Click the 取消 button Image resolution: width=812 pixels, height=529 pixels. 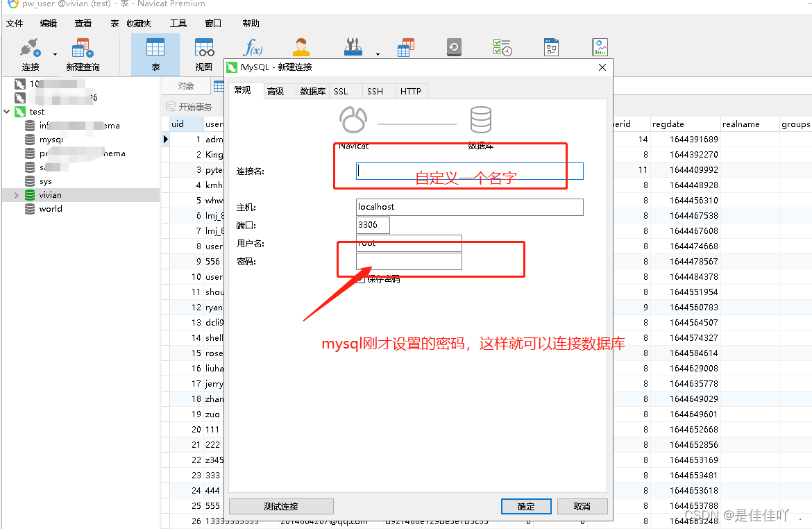(582, 506)
